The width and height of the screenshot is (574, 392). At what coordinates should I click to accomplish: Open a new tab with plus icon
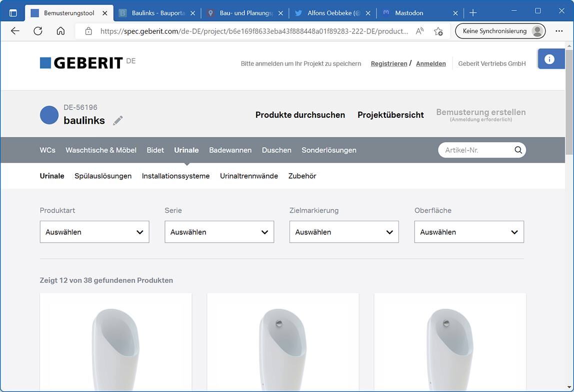point(473,13)
